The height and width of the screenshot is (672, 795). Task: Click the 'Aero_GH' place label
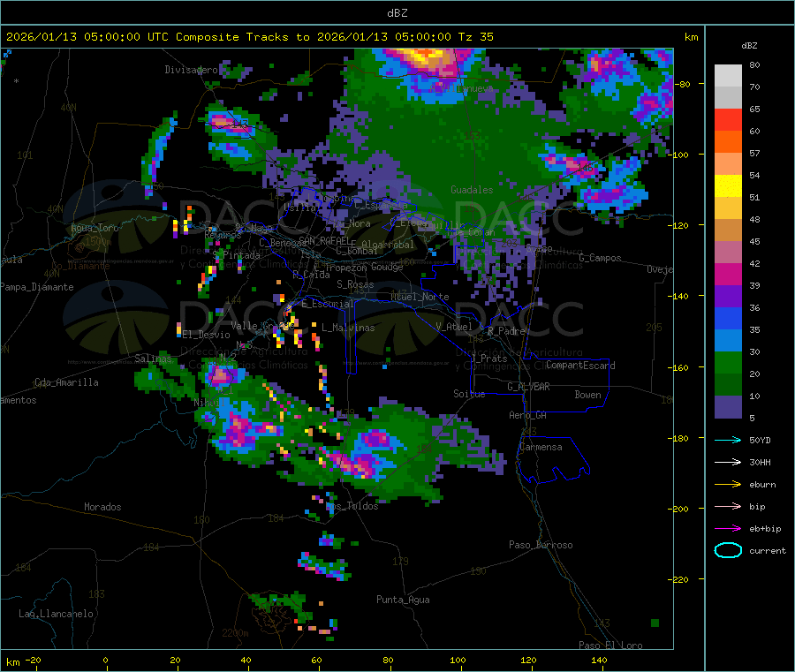[528, 415]
